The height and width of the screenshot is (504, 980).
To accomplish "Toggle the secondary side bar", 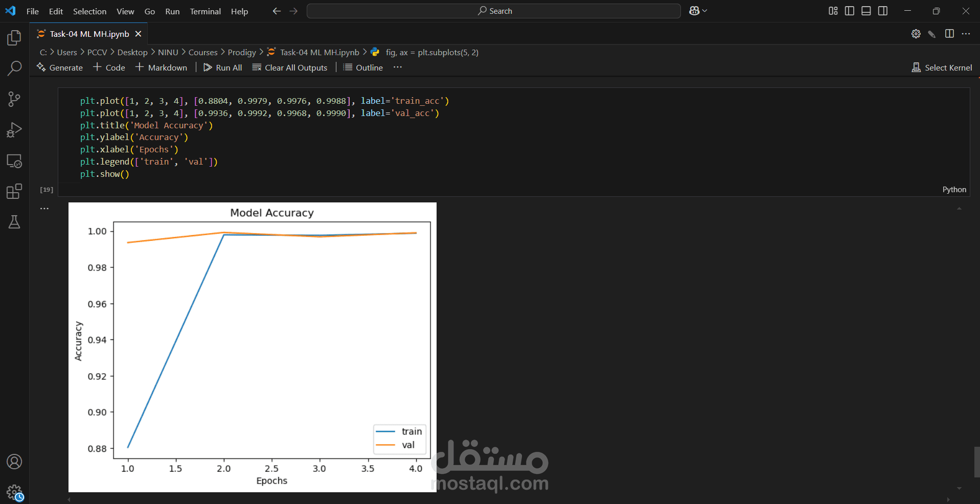I will (x=883, y=11).
